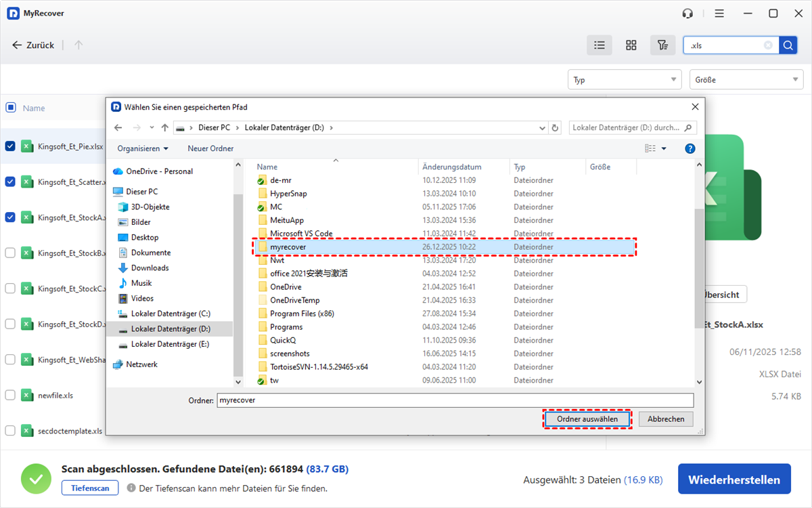
Task: Uncheck the Kingsoft_Et_Pie.xlsx checkbox
Action: pos(10,146)
